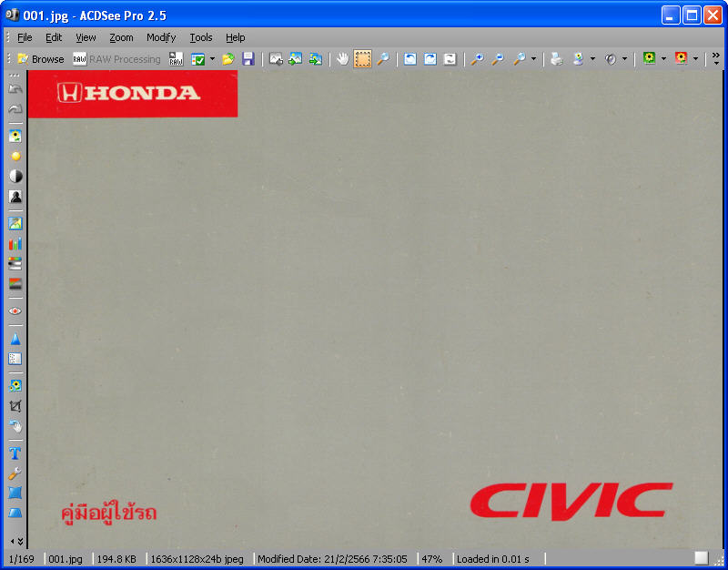
Task: Open dropdown next to the sunflower icon
Action: tap(663, 59)
